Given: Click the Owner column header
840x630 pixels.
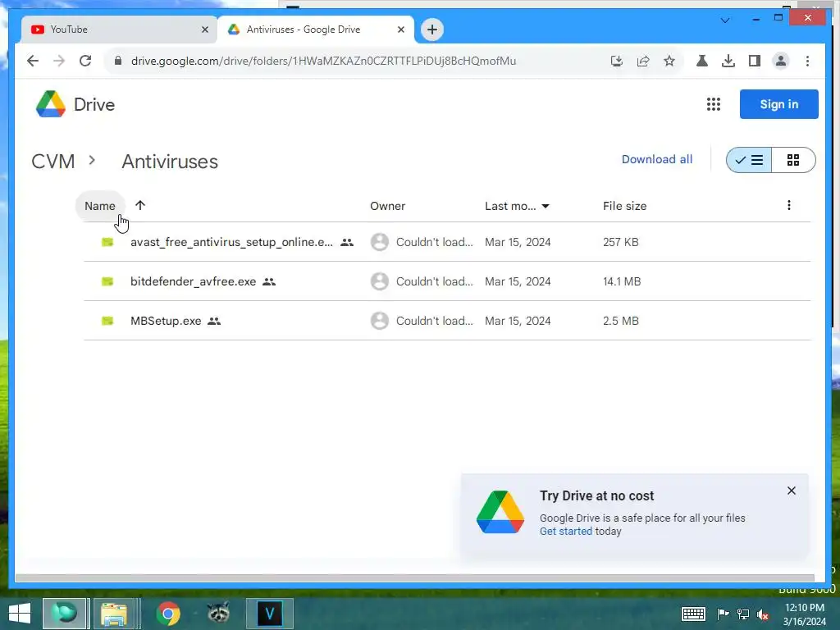Looking at the screenshot, I should (387, 206).
